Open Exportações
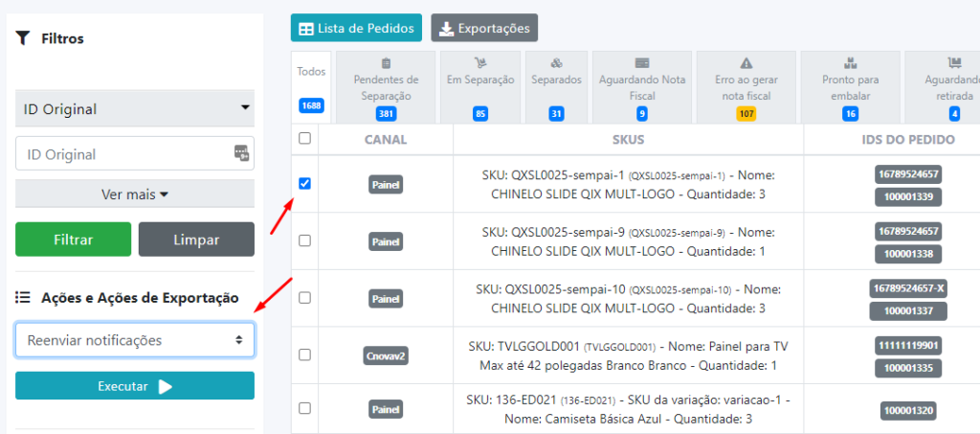Viewport: 980px width, 434px height. 484,28
